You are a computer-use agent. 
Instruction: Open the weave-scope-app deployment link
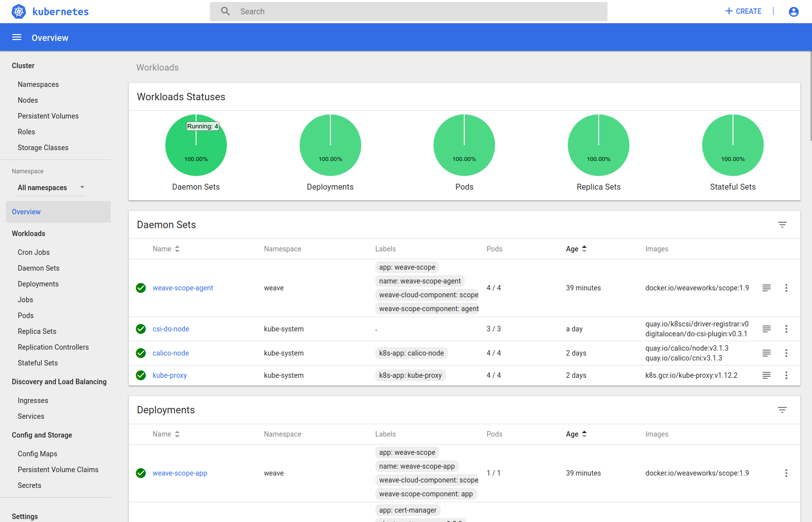(180, 473)
